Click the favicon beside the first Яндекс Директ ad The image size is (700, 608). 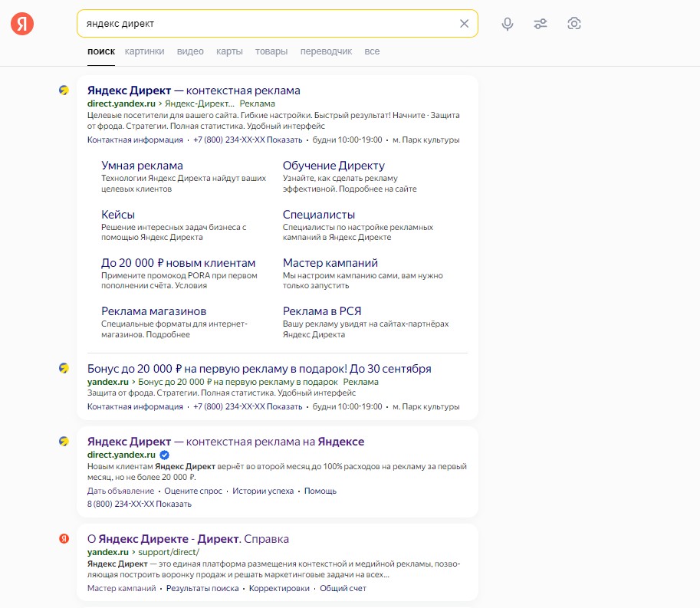(x=64, y=90)
